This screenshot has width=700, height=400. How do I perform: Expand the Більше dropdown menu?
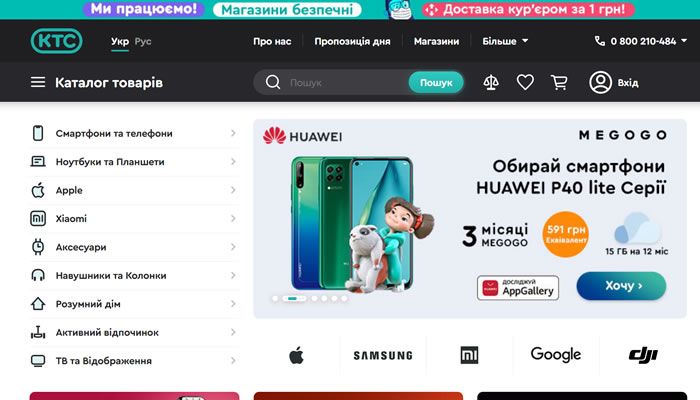coord(505,42)
